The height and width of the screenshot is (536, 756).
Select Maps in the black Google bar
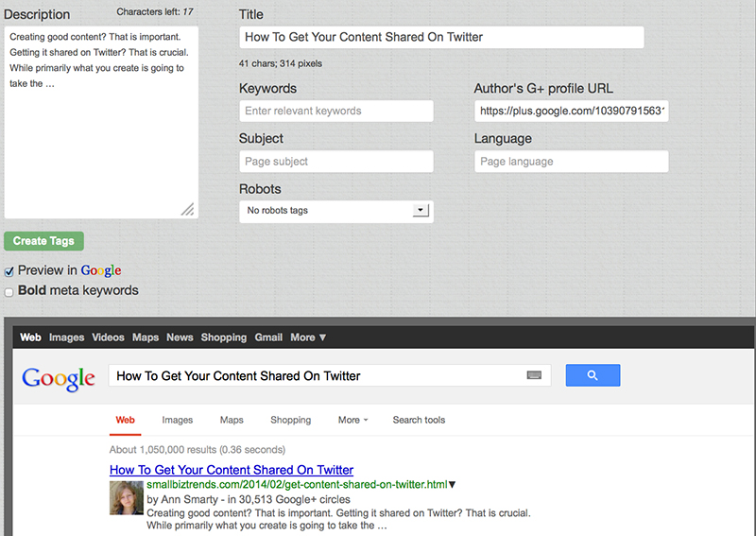click(146, 337)
